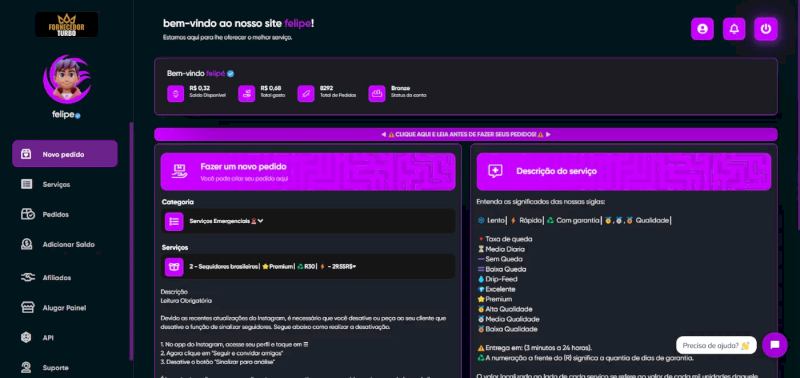Click the Serviços list icon
This screenshot has width=800, height=378.
pos(27,184)
